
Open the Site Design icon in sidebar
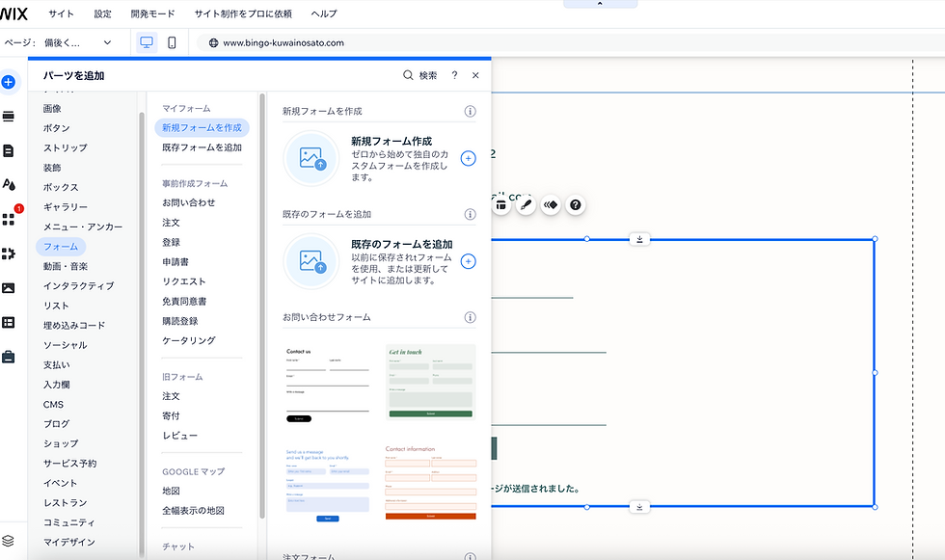[9, 184]
